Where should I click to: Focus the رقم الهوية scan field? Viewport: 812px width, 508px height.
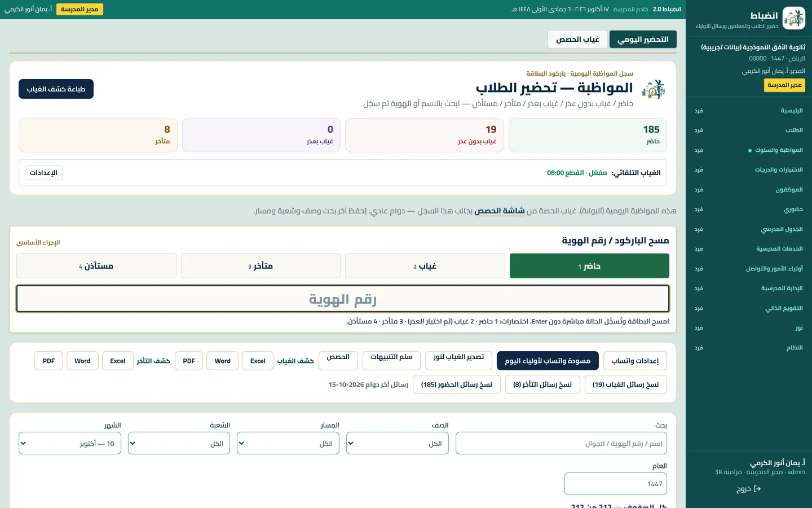[x=343, y=299]
